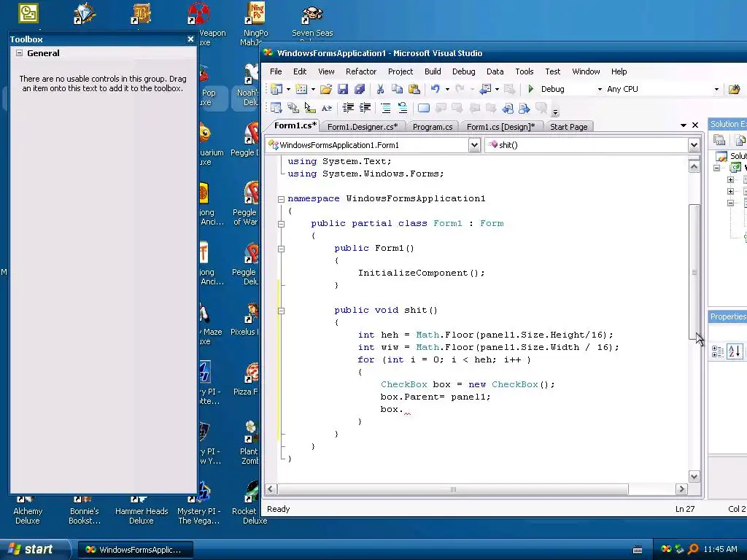Viewport: 747px width, 560px height.
Task: Open the Build menu
Action: pos(433,71)
